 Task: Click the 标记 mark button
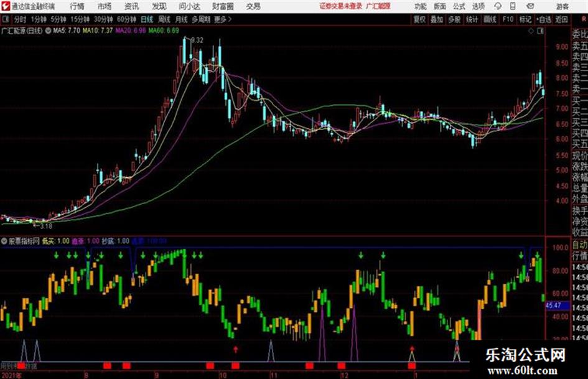525,19
